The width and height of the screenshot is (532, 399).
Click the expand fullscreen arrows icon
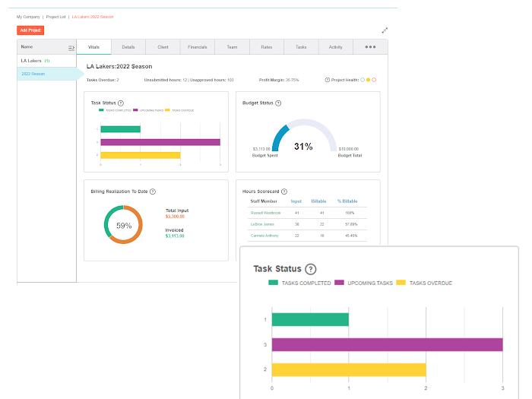(385, 30)
